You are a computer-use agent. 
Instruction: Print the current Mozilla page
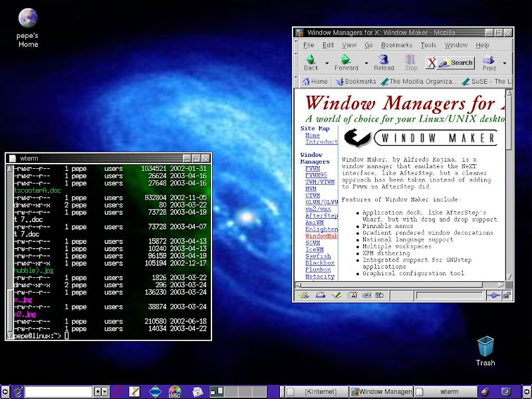[489, 63]
